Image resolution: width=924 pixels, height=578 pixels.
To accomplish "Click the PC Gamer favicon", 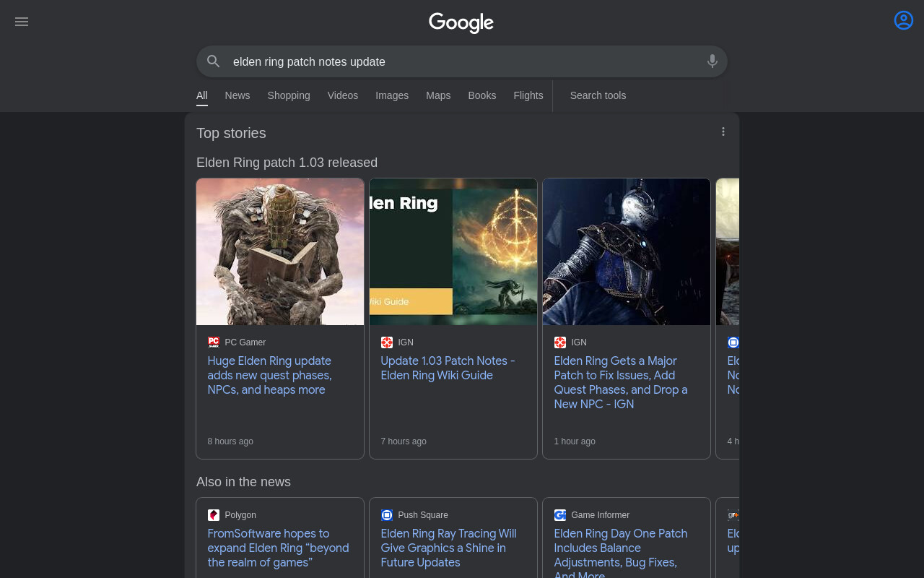I will click(214, 342).
